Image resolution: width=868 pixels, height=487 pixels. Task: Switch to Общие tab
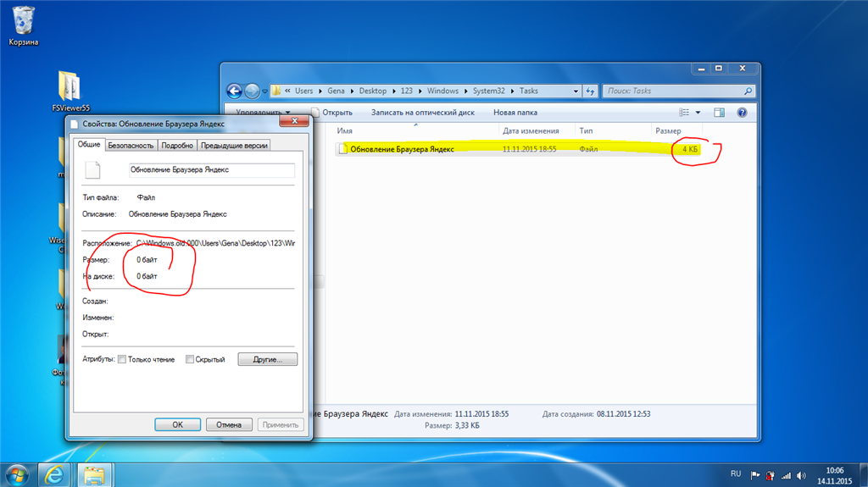coord(88,144)
